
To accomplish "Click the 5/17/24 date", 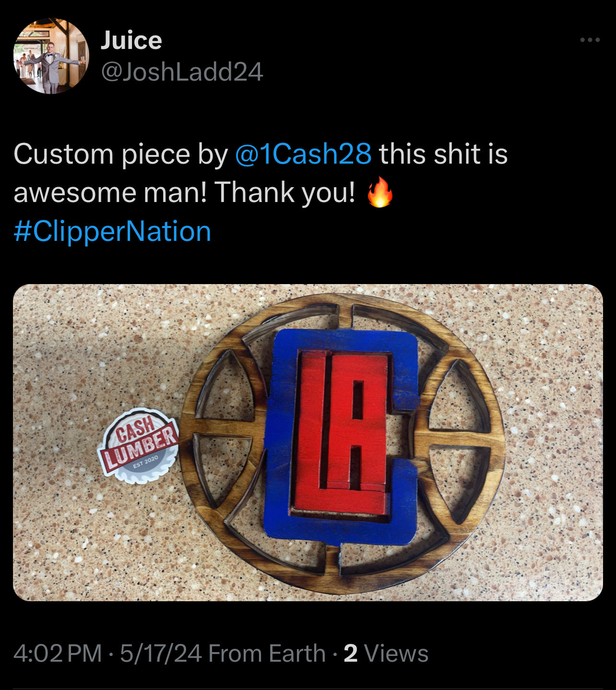I will 161,654.
